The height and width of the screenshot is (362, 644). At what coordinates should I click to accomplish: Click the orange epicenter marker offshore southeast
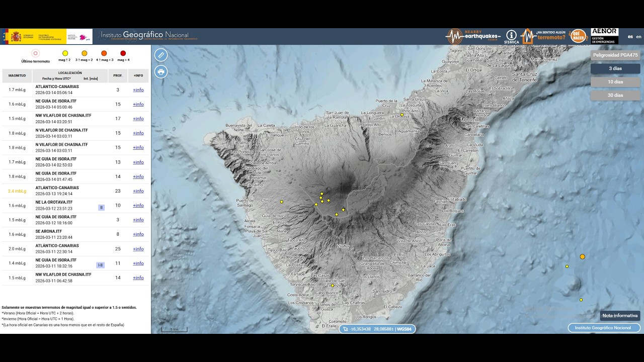(582, 256)
